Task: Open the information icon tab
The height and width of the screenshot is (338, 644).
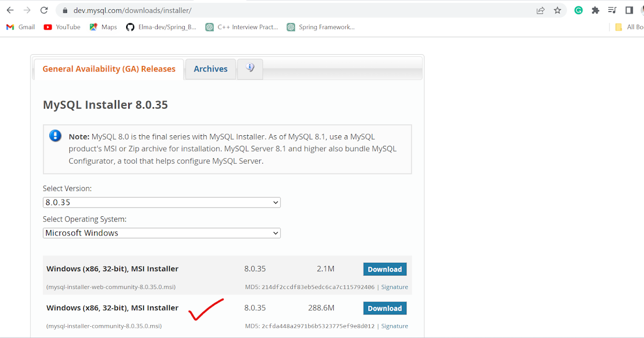Action: pos(250,68)
